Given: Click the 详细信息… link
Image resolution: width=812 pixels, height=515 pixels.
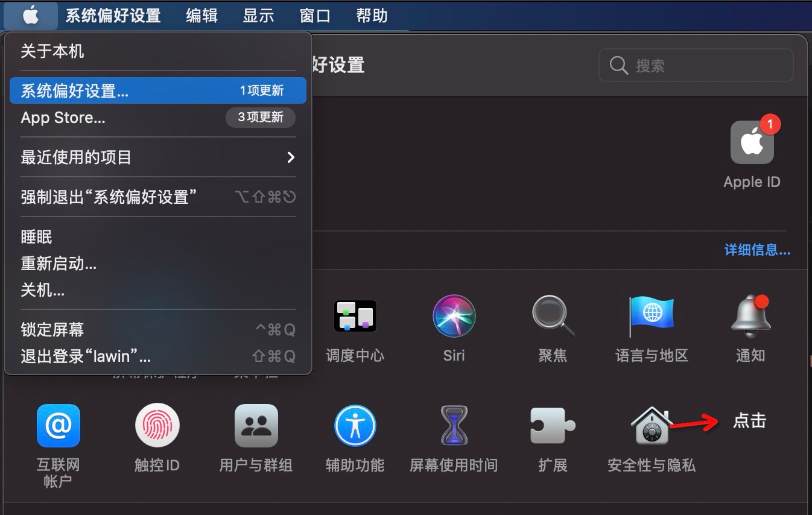Looking at the screenshot, I should (x=757, y=250).
